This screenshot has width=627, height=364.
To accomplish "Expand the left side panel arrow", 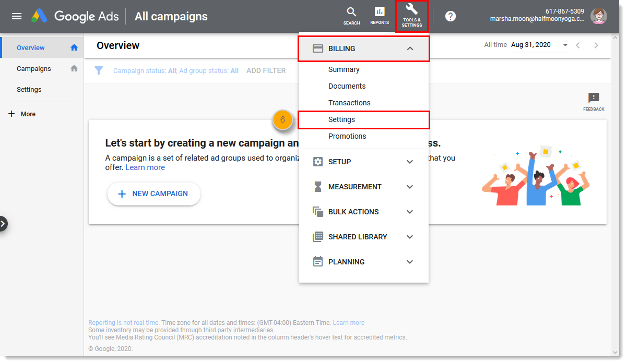I will click(3, 224).
